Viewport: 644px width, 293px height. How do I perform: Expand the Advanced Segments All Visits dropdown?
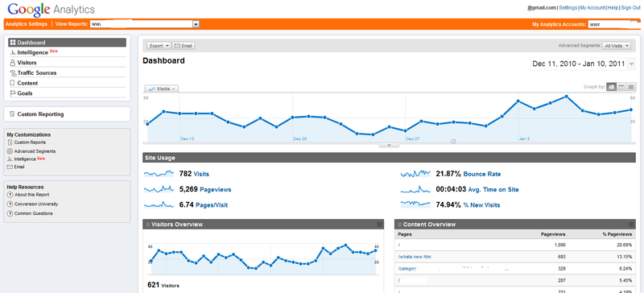click(616, 46)
